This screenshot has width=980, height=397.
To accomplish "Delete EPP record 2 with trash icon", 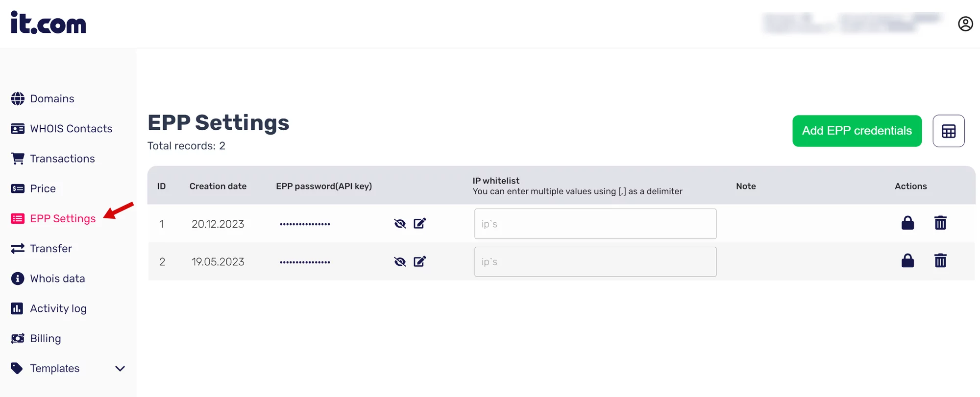I will 940,261.
